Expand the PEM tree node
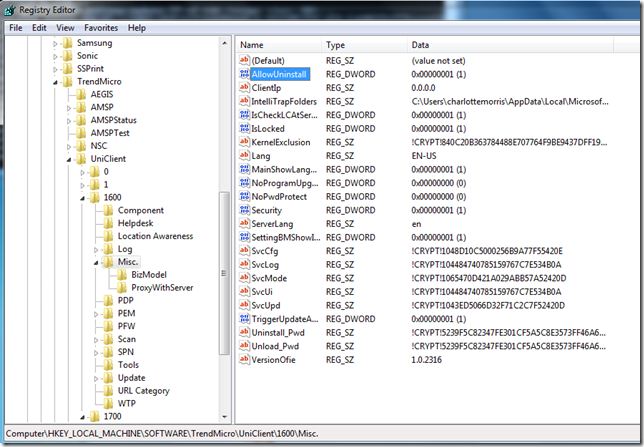Screen dimensions: 644x447 click(96, 314)
